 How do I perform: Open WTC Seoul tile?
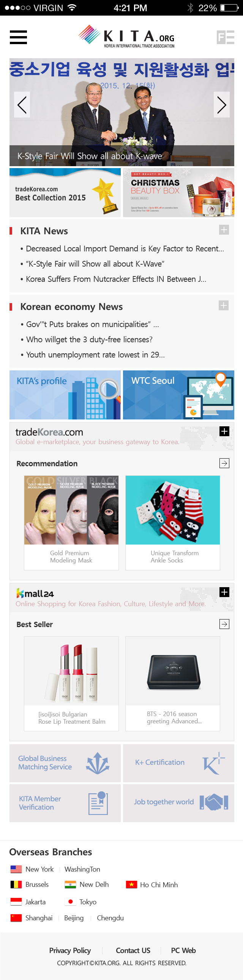178,395
